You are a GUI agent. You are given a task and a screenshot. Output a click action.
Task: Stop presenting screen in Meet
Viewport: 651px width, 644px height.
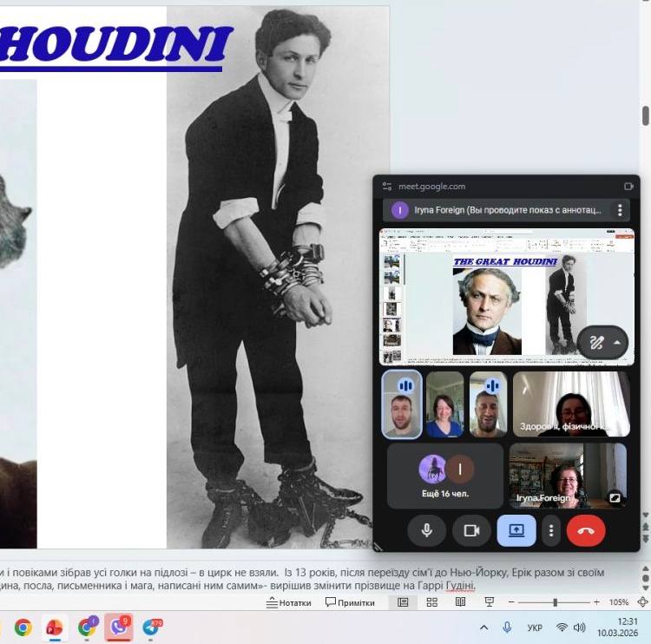[x=516, y=530]
